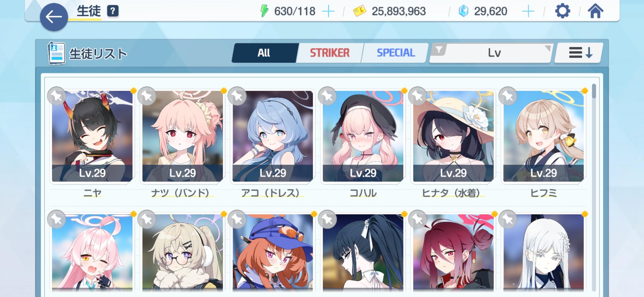
Task: Expand sort options via corner triangle
Action: pos(548,48)
